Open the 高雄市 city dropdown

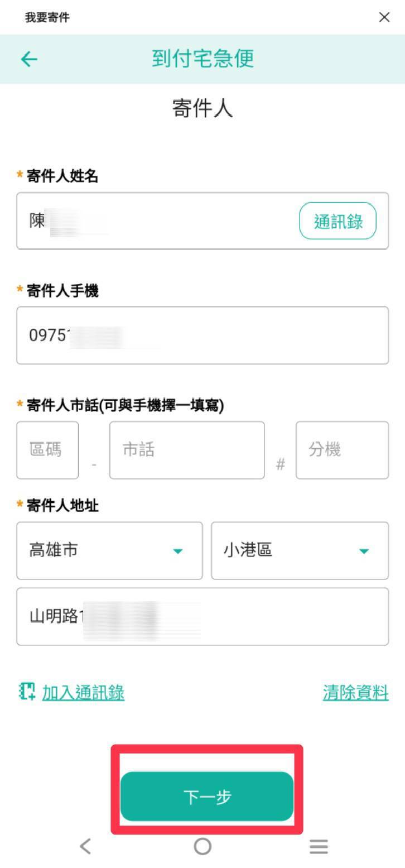tap(109, 550)
